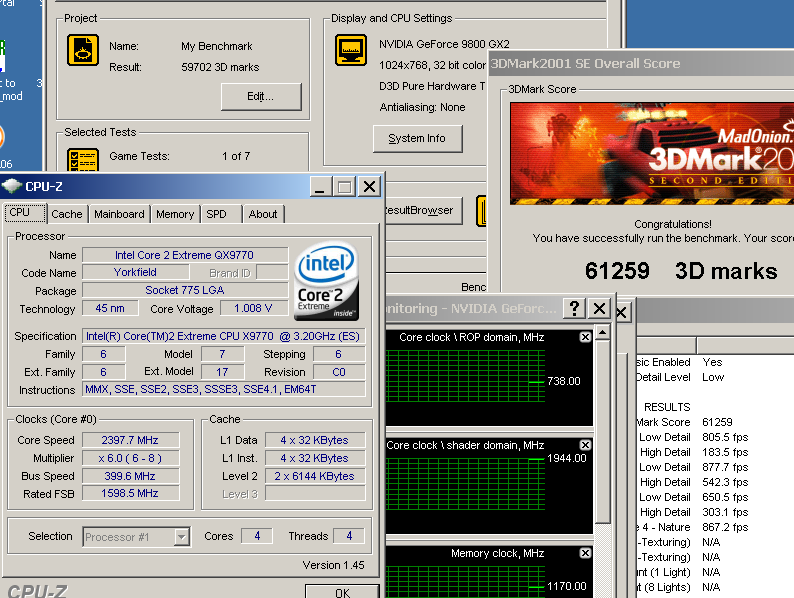Image resolution: width=794 pixels, height=598 pixels.
Task: Click the Multiplier x 6.0 value
Action: [x=131, y=458]
